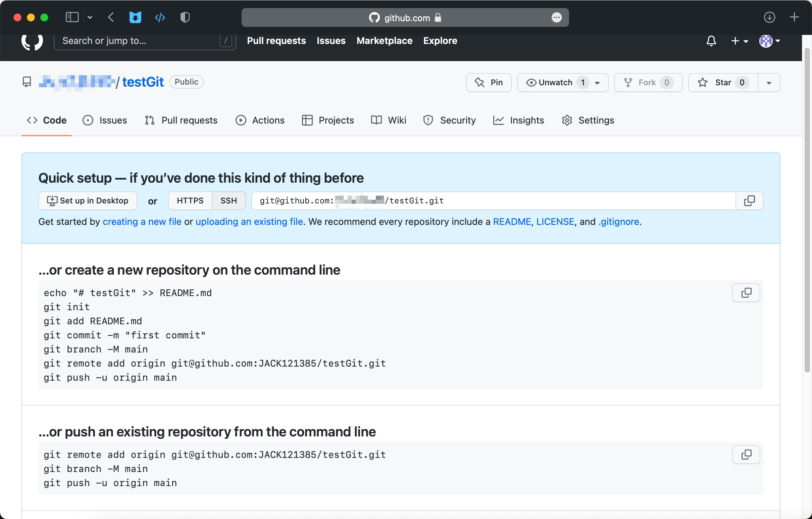Open the Security tab
This screenshot has height=519, width=812.
pyautogui.click(x=449, y=120)
